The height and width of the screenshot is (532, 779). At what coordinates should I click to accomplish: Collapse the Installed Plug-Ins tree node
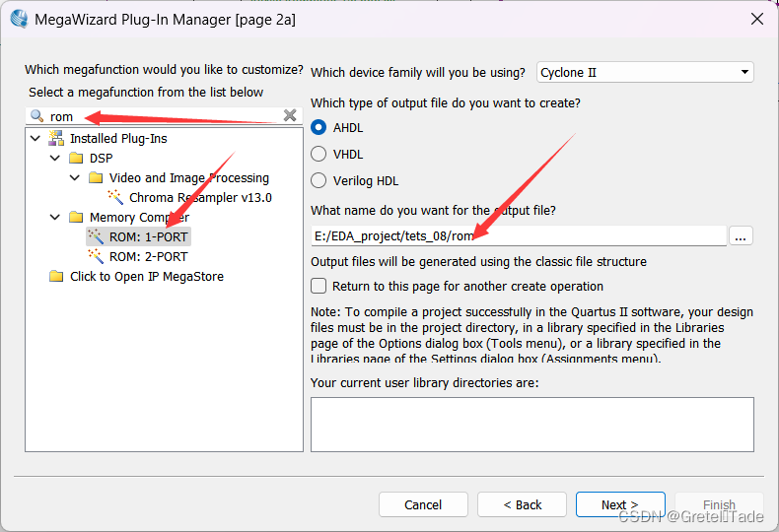click(35, 139)
